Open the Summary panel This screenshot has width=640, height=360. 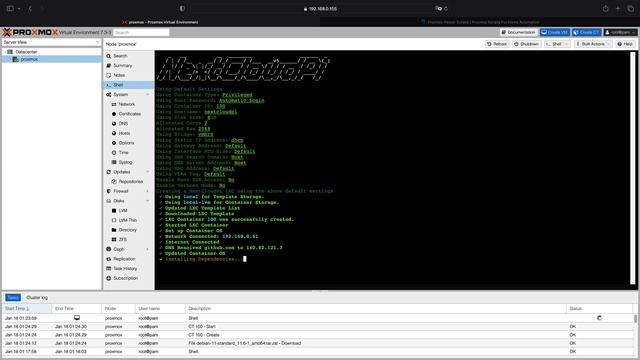pos(122,66)
